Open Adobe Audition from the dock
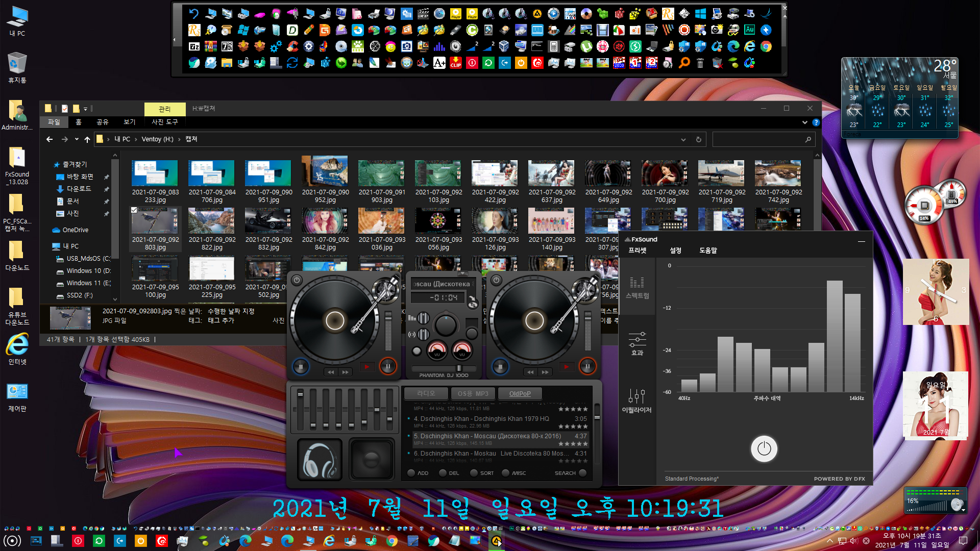 tap(750, 30)
